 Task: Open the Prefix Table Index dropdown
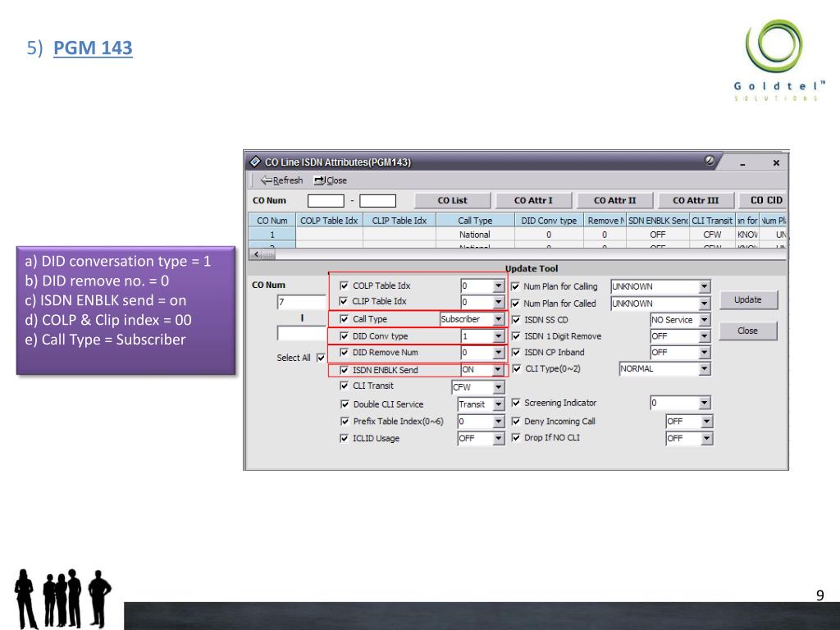point(498,422)
